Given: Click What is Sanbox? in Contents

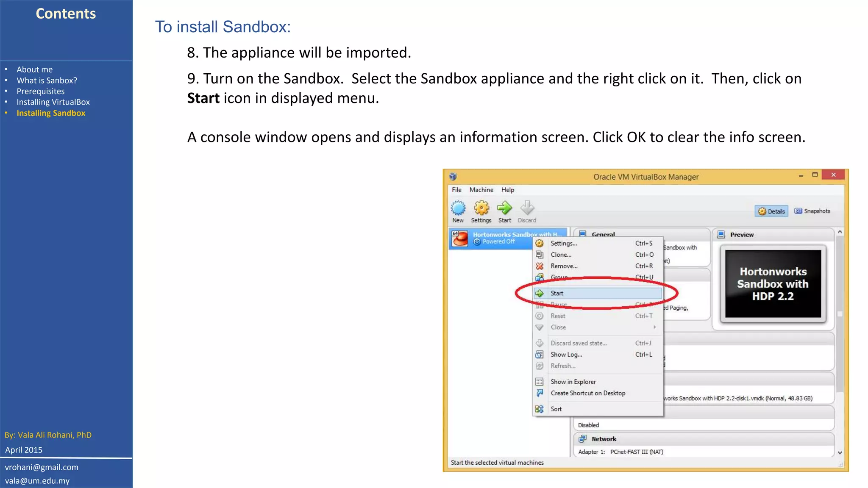Looking at the screenshot, I should tap(47, 80).
